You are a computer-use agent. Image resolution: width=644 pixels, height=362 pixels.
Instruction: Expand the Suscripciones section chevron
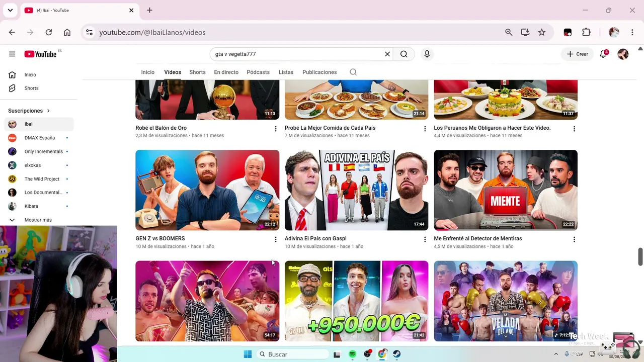coord(48,111)
